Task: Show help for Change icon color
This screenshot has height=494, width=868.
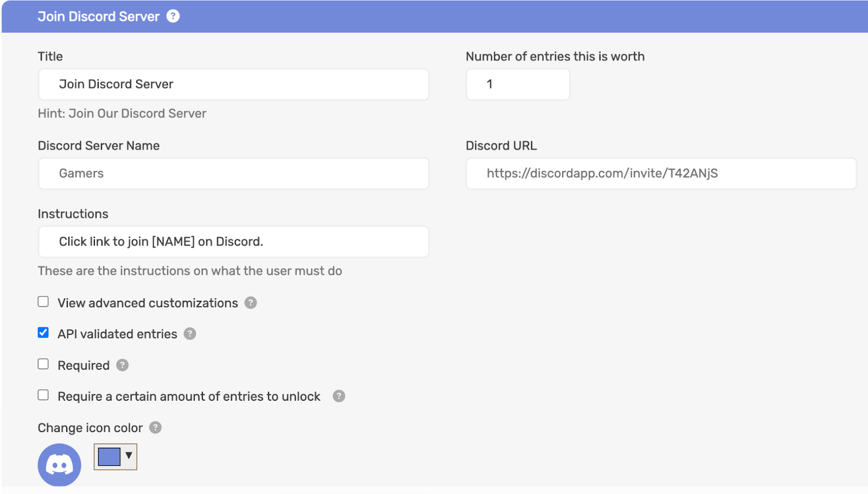Action: click(156, 428)
